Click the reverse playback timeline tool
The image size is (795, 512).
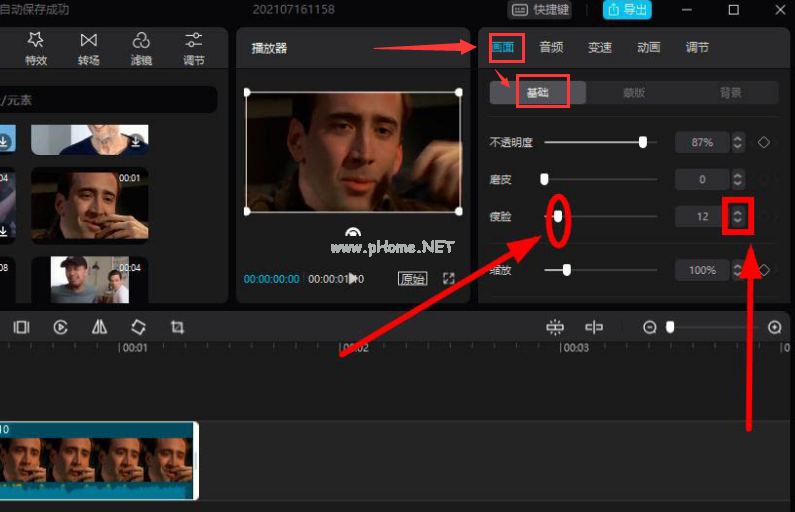60,327
